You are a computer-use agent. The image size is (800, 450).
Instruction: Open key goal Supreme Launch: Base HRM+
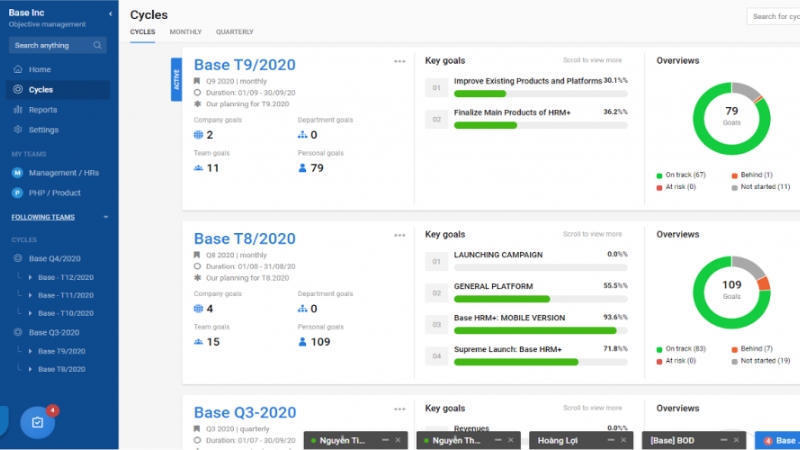pos(508,349)
